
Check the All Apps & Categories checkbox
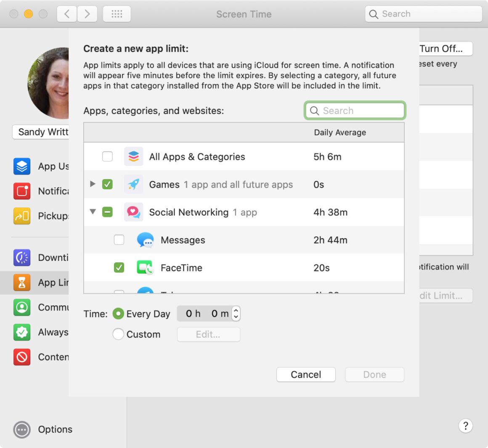[x=107, y=156]
